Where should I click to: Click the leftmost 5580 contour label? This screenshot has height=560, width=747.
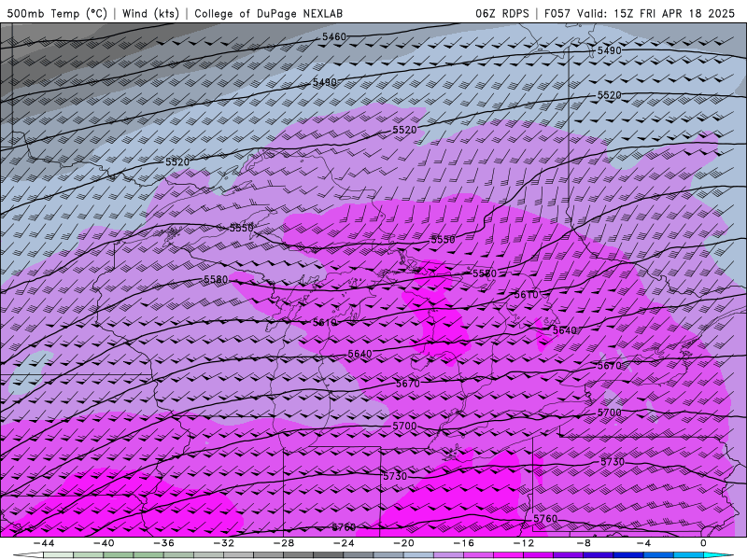click(x=216, y=279)
